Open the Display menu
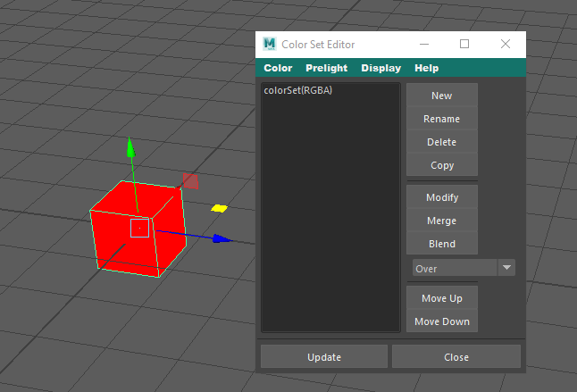The height and width of the screenshot is (392, 577). click(380, 68)
